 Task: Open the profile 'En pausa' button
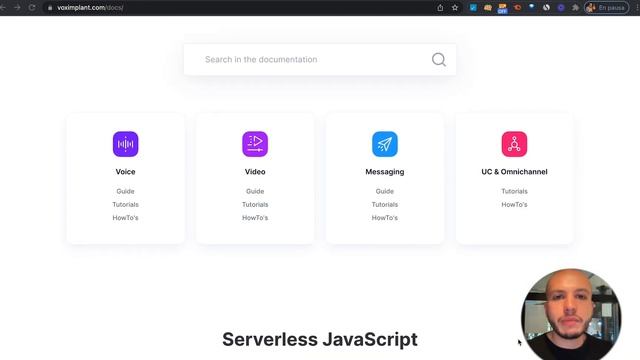pos(607,7)
